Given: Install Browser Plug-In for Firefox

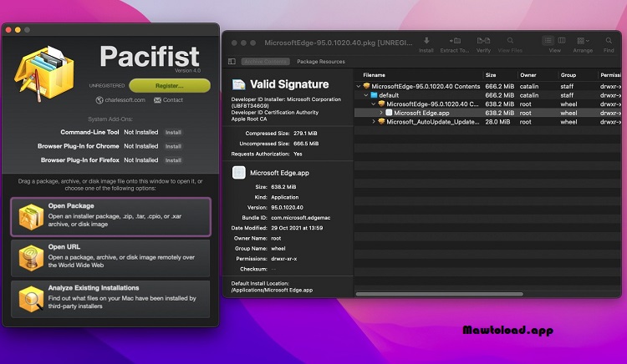Looking at the screenshot, I should (x=173, y=160).
